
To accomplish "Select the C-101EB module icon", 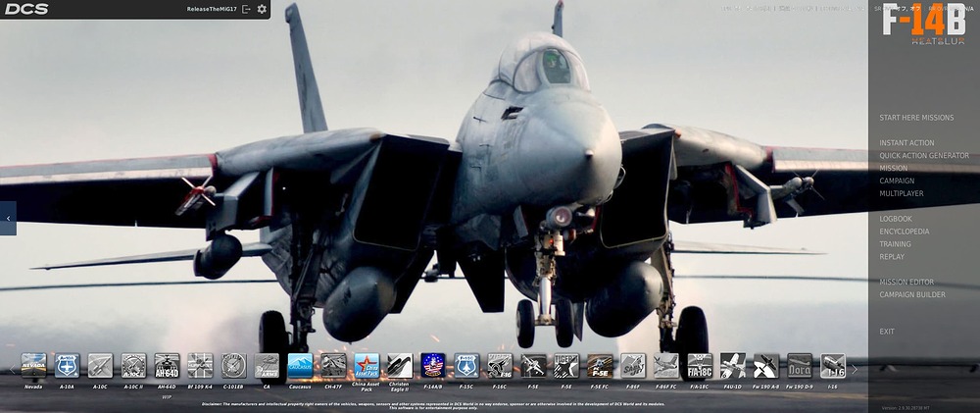I will click(234, 366).
